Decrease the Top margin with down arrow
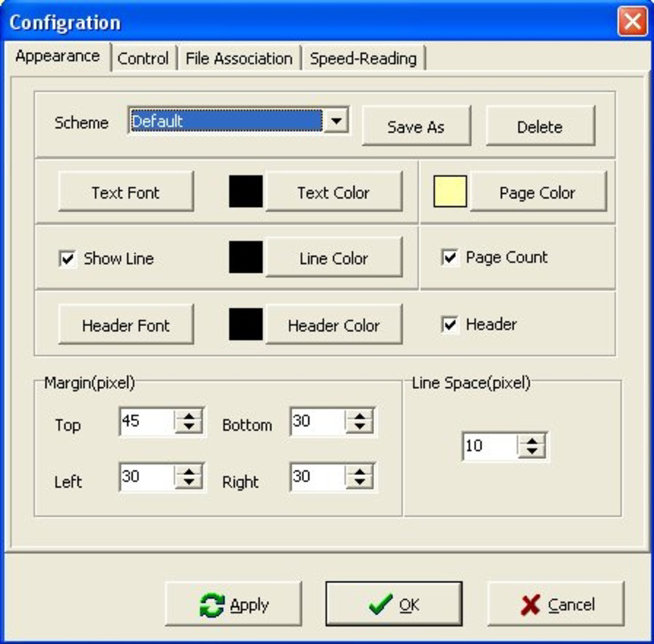Image resolution: width=654 pixels, height=644 pixels. click(x=189, y=427)
